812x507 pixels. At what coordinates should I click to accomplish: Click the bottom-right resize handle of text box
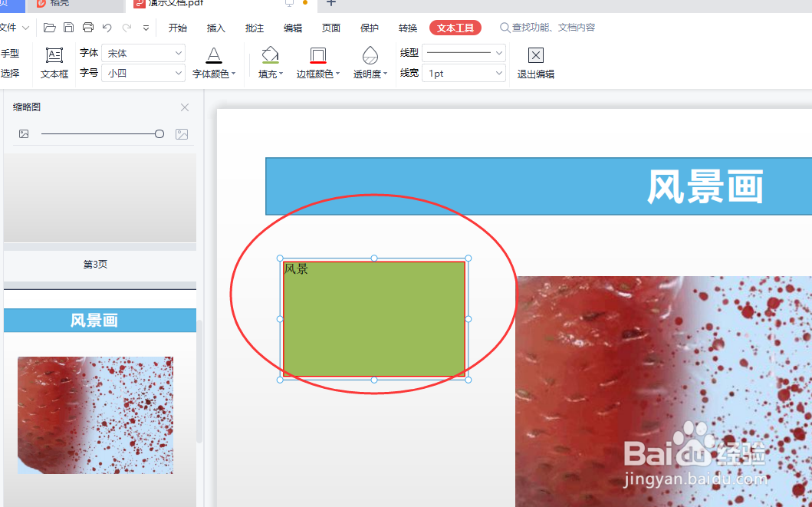(468, 380)
